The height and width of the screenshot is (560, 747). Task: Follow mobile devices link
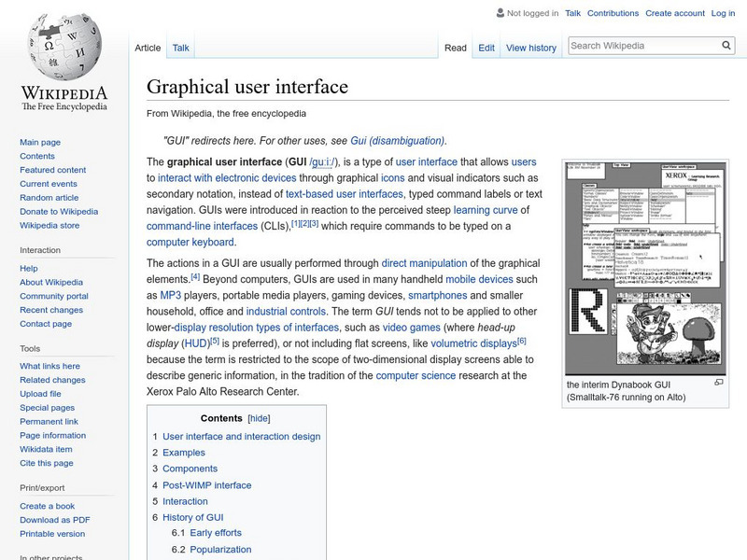pos(479,279)
